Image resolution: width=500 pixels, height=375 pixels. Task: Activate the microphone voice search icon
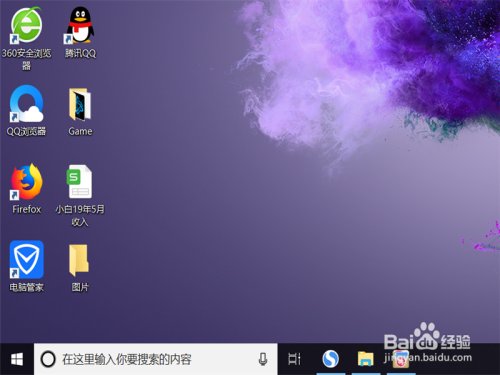[263, 359]
